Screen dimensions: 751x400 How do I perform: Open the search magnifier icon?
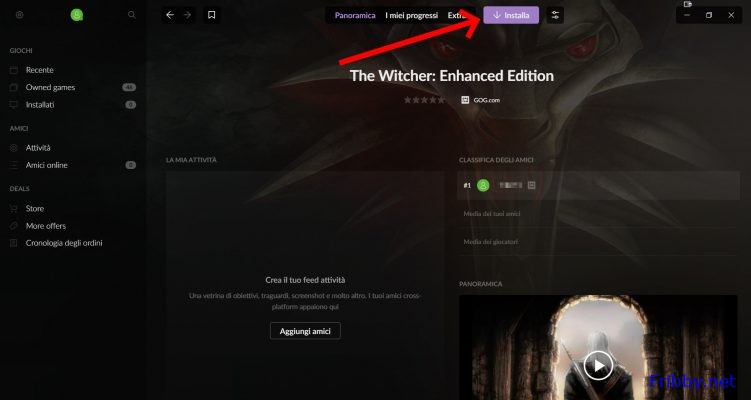pyautogui.click(x=132, y=15)
